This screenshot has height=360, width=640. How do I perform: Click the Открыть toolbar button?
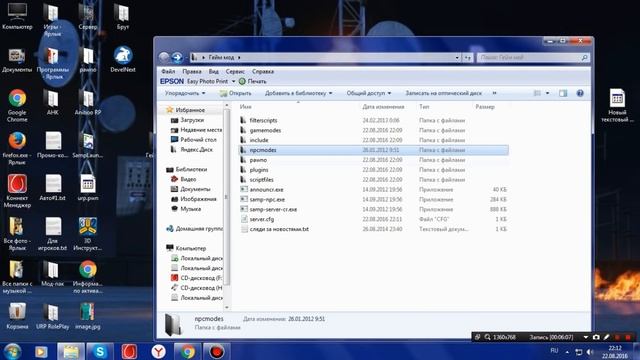(236, 93)
